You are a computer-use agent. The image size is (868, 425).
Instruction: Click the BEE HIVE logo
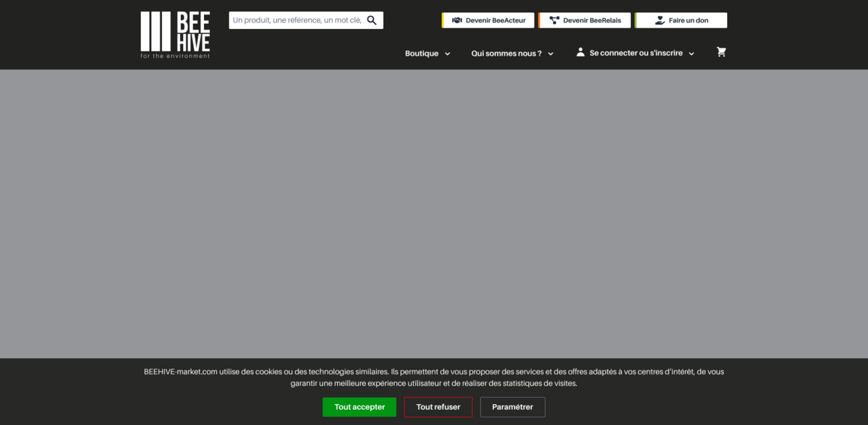(x=175, y=34)
